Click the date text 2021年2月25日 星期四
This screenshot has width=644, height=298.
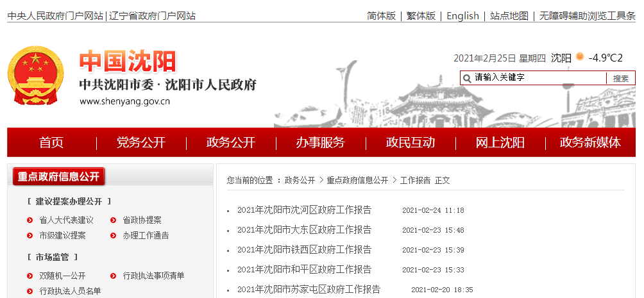tap(500, 58)
